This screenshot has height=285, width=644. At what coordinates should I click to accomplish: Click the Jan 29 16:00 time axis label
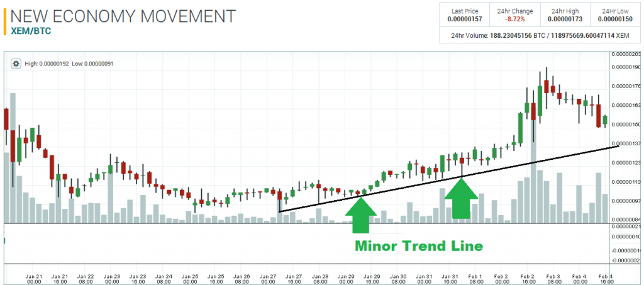pos(372,279)
